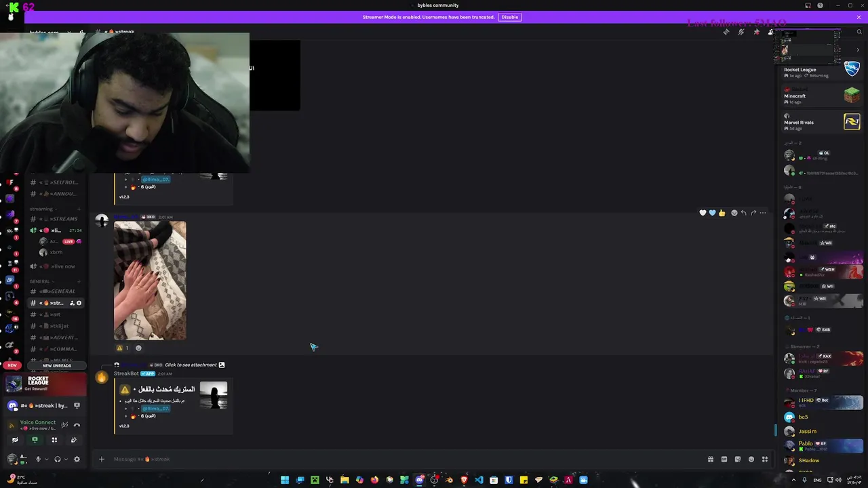
Task: Open microphone input options arrow
Action: click(47, 459)
